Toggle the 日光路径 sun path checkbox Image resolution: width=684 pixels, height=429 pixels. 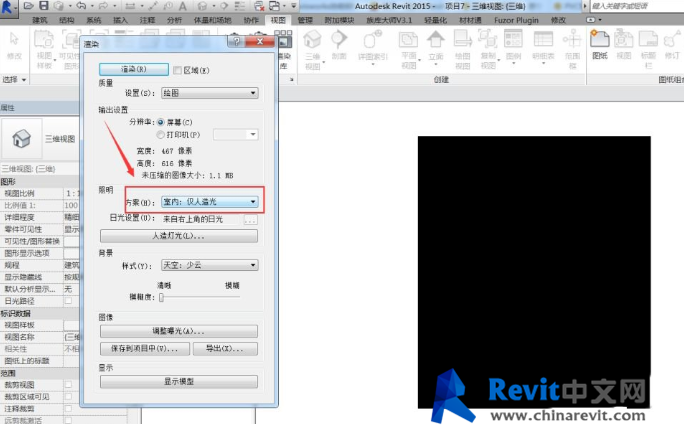[x=68, y=301]
